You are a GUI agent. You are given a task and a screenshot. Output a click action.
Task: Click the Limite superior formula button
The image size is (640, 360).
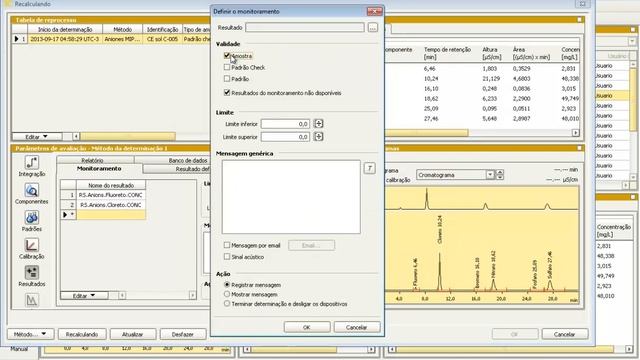tap(318, 137)
